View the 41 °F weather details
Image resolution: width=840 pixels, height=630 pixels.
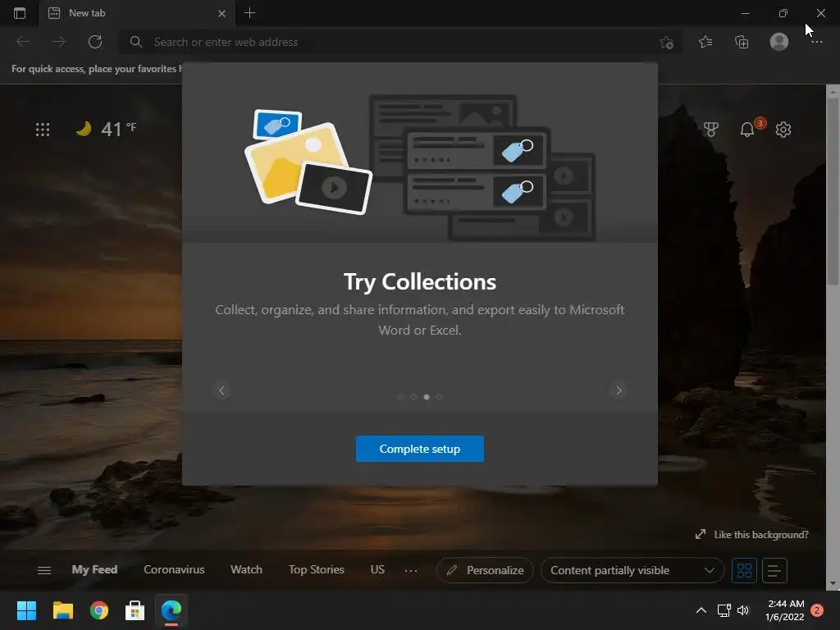(107, 129)
